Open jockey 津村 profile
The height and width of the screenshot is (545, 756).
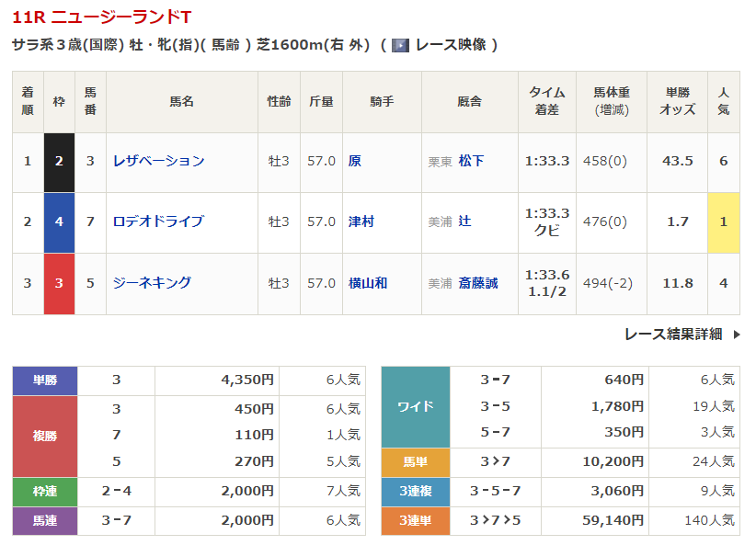coord(361,221)
